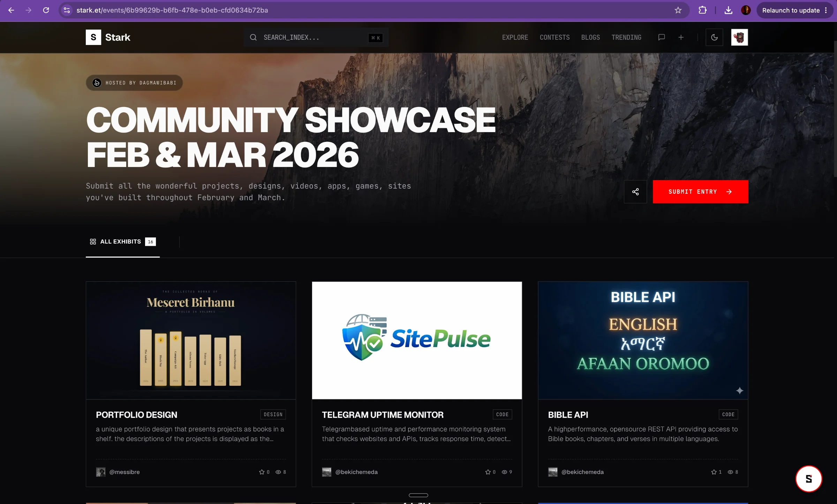Image resolution: width=837 pixels, height=504 pixels.
Task: Click the CODE tag on Bible API card
Action: (728, 414)
